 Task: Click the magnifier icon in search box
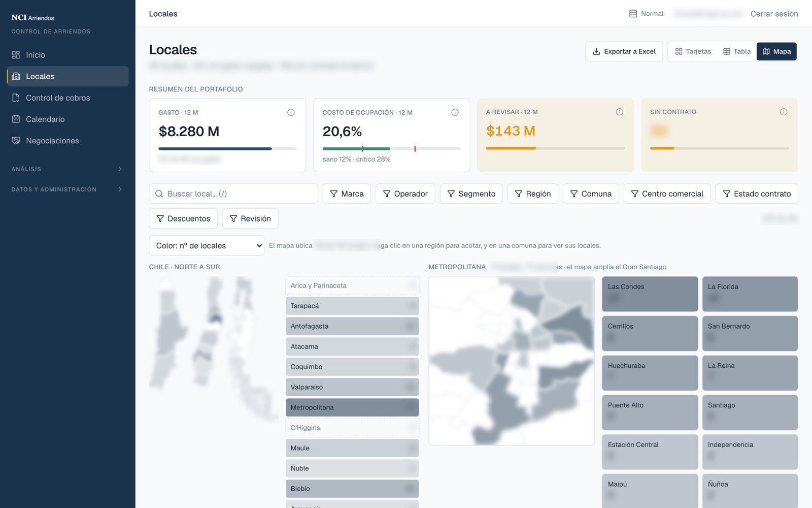coord(159,194)
